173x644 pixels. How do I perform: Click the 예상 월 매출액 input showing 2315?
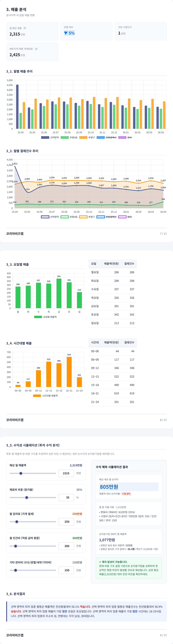coord(66,473)
